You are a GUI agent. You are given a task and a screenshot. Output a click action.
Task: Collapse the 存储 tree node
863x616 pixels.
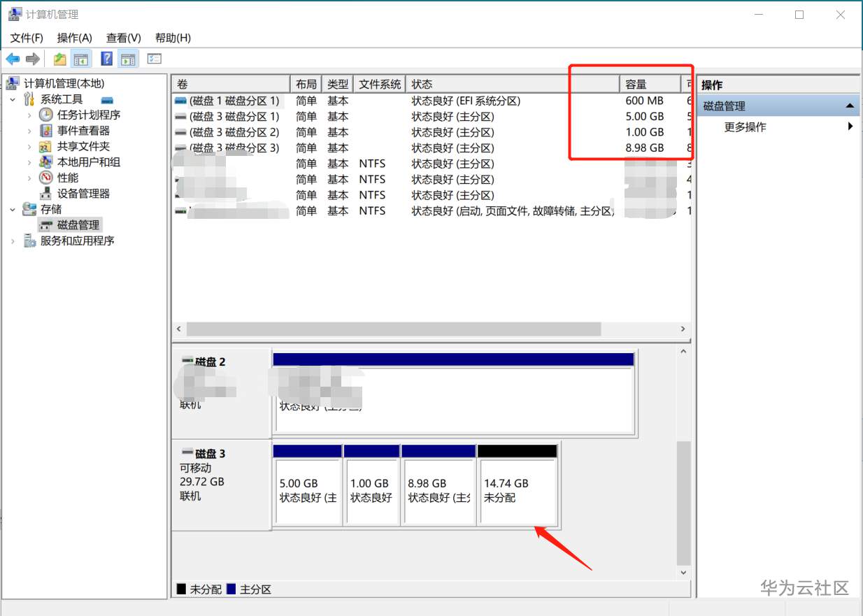[13, 209]
